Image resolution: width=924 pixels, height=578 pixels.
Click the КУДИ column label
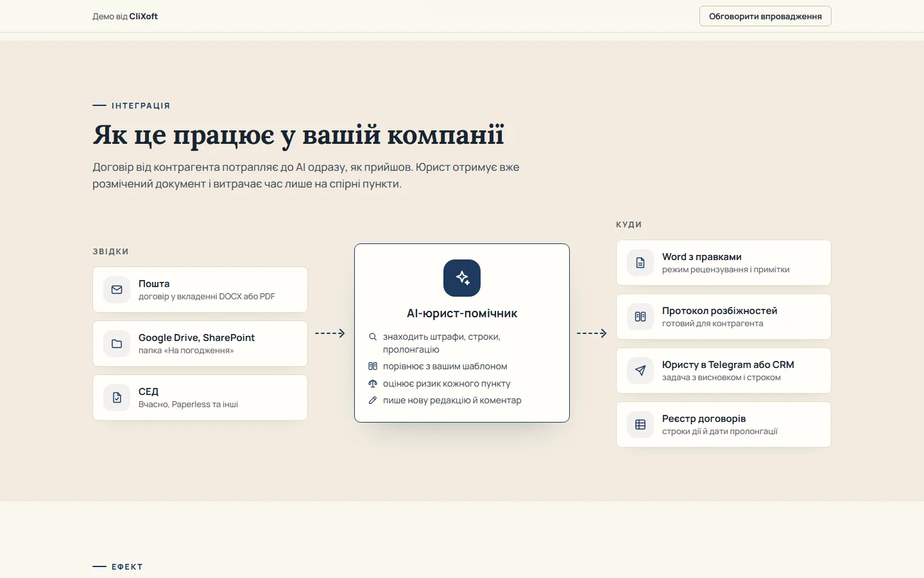[629, 225]
